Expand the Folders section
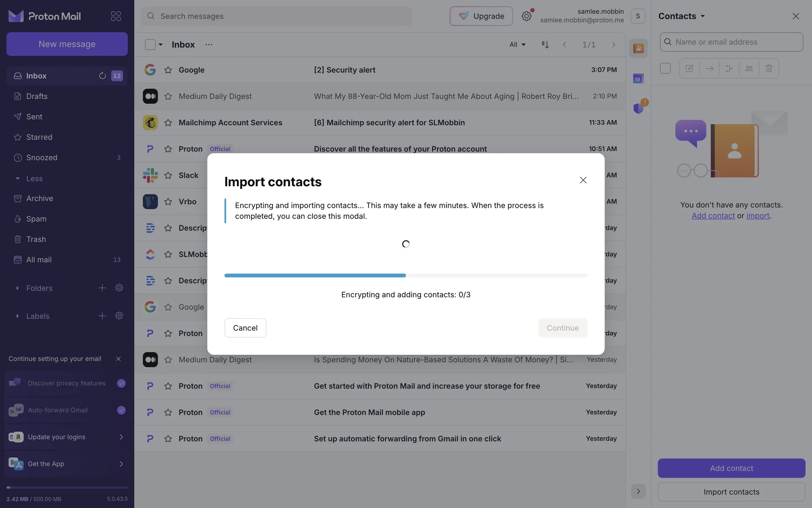The height and width of the screenshot is (508, 812). 17,288
